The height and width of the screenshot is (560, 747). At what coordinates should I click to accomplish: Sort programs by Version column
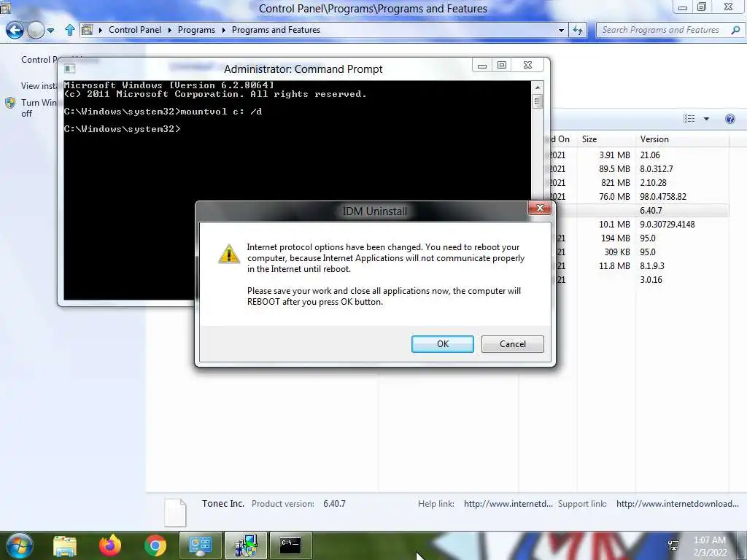click(x=682, y=139)
